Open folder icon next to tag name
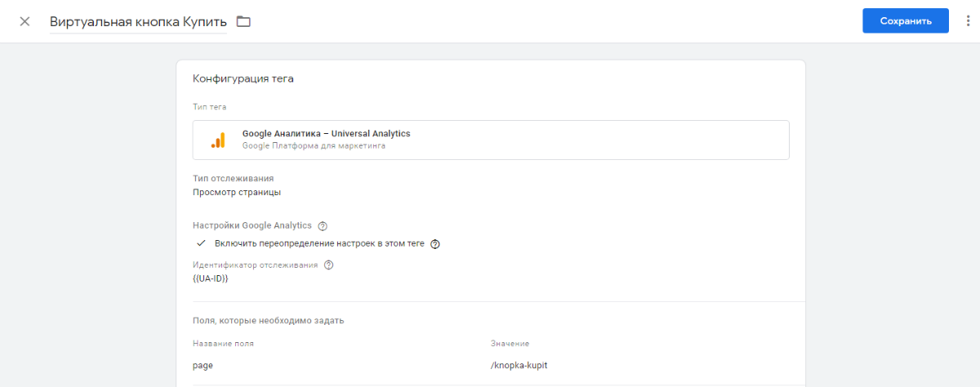Viewport: 980px width, 387px height. (243, 21)
